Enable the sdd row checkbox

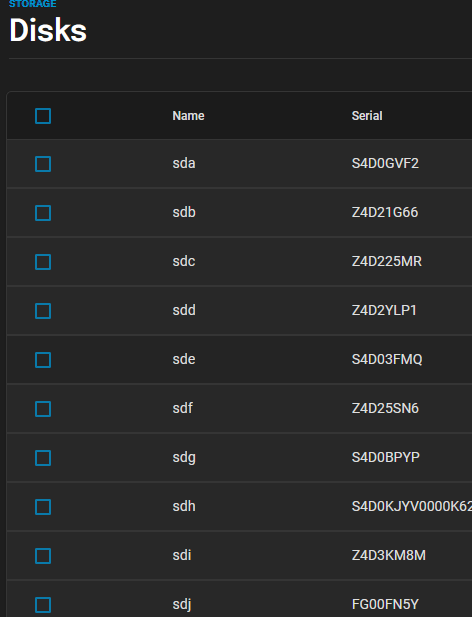coord(43,311)
